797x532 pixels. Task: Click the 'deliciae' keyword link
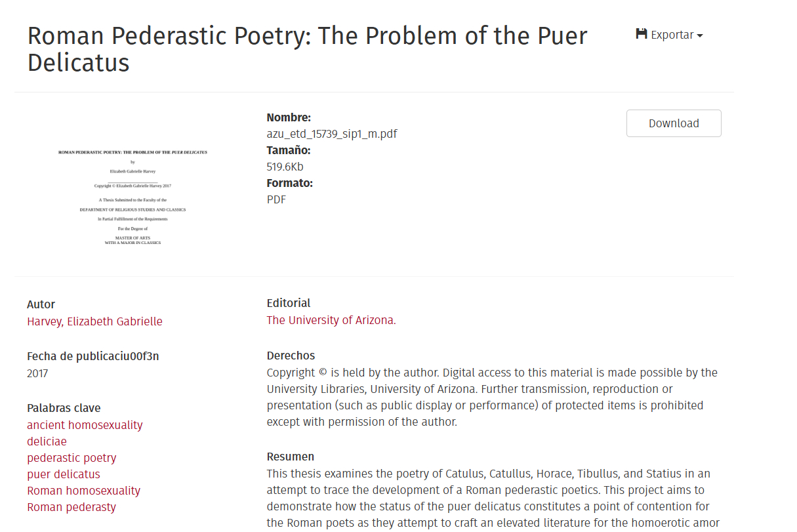tap(47, 441)
